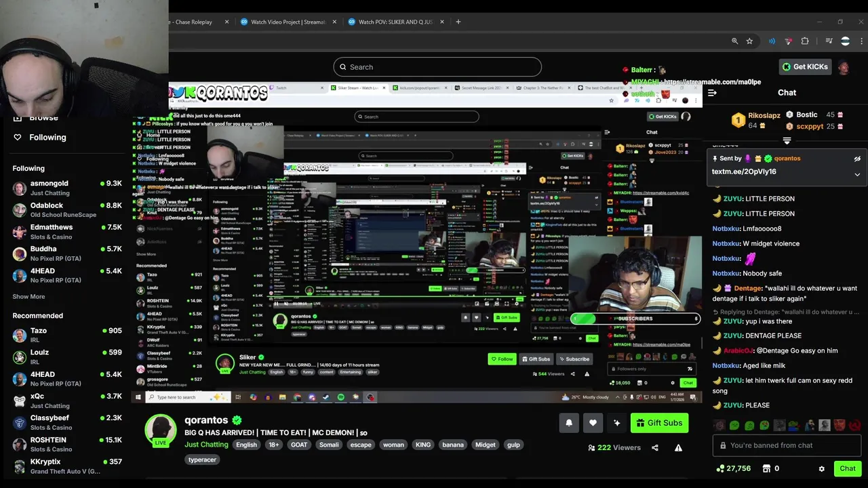Click the Following heart icon in sidebar
The height and width of the screenshot is (488, 868).
point(18,137)
